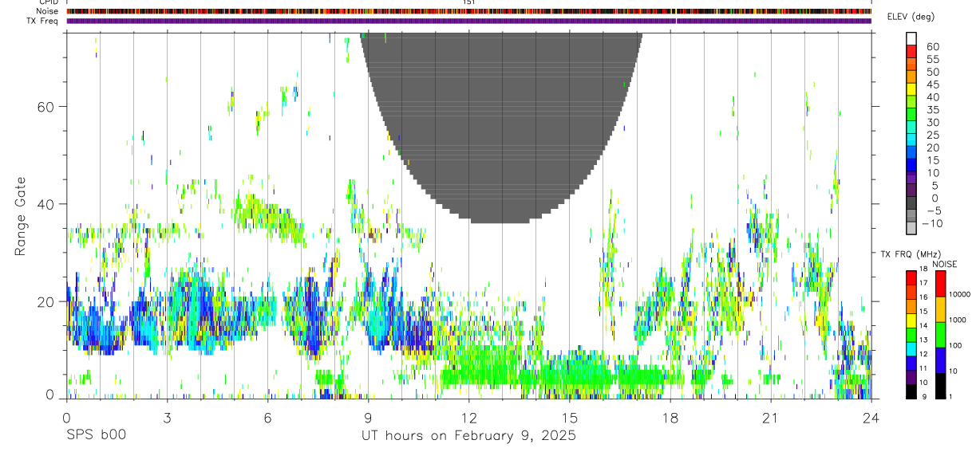This screenshot has height=452, width=980.
Task: Click the '6' tick on the UT hours axis
Action: tap(267, 418)
